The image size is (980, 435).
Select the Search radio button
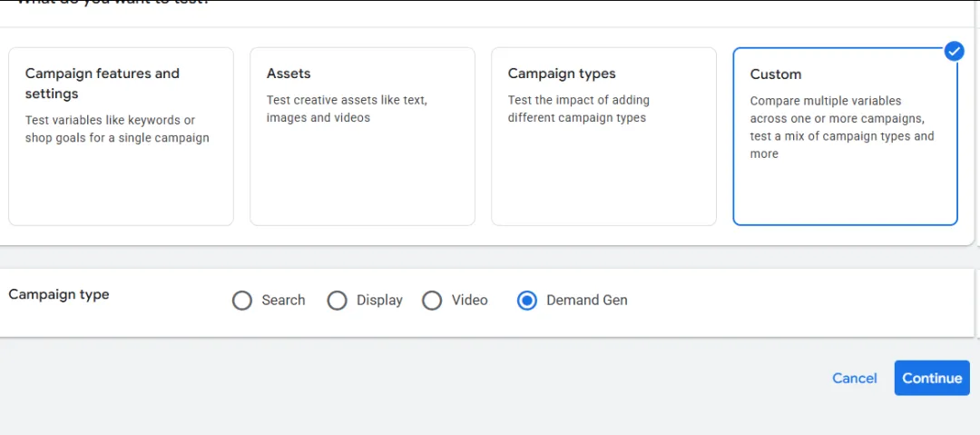(242, 301)
